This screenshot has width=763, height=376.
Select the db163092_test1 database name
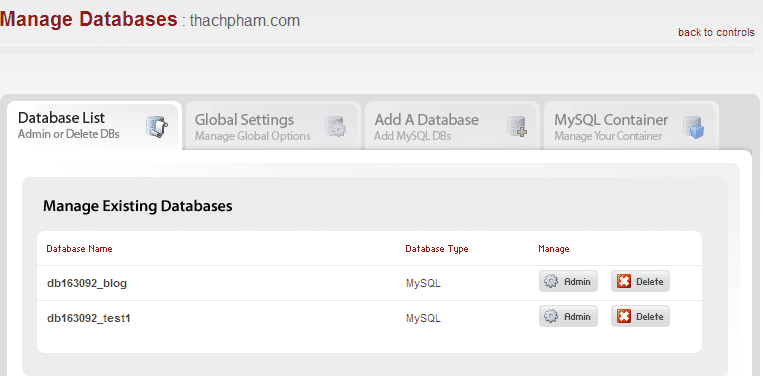(89, 318)
